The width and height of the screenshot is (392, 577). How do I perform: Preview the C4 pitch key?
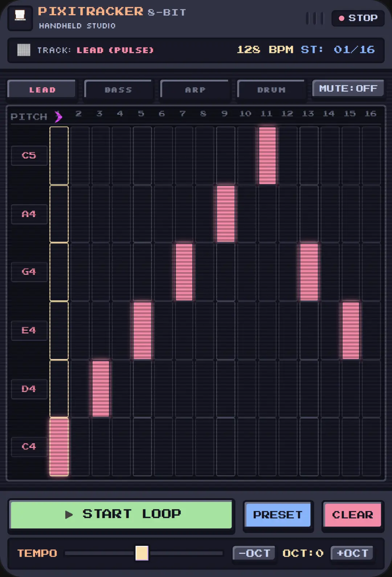[x=29, y=447]
